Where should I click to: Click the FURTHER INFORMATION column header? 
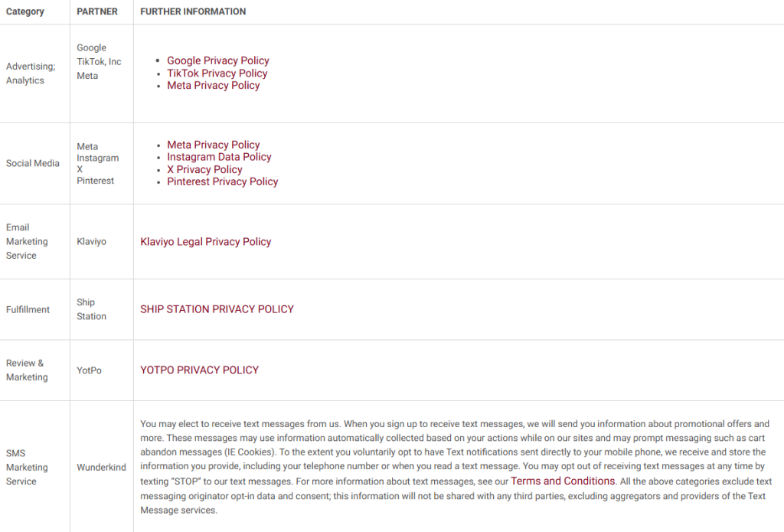tap(193, 12)
